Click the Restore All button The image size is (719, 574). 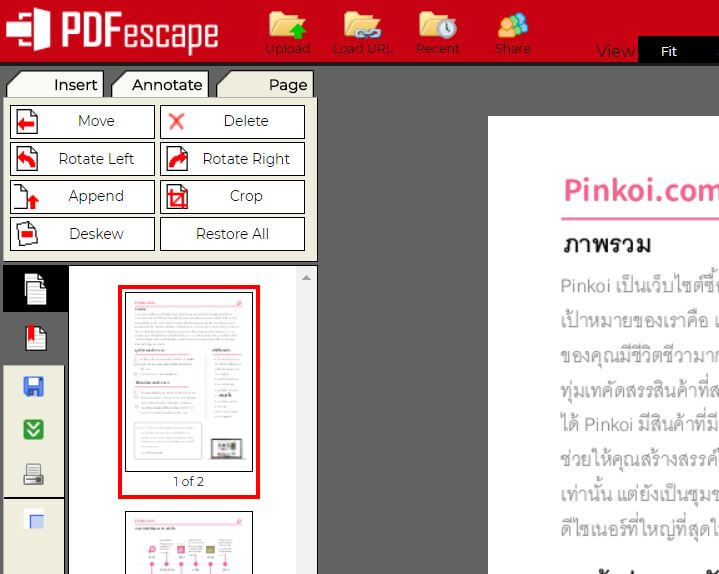tap(232, 234)
